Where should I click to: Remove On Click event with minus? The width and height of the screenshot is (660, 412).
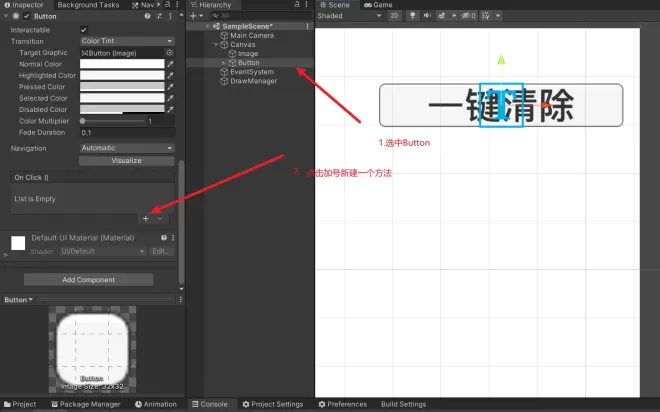pos(160,218)
